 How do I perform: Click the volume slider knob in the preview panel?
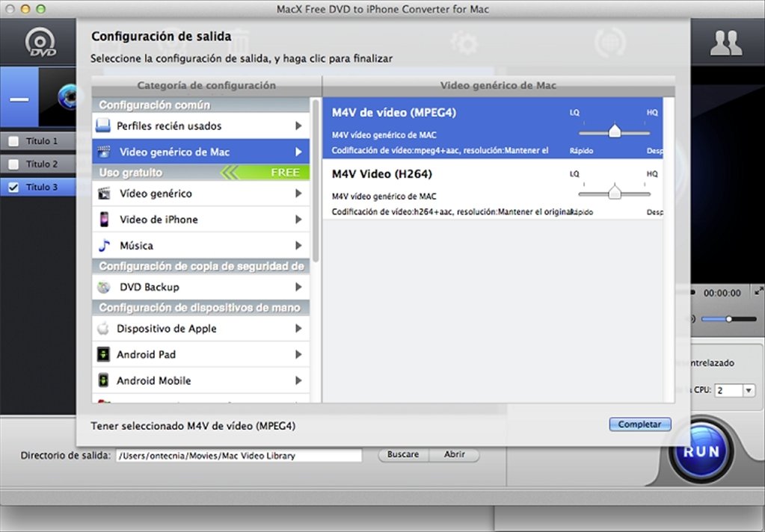[729, 319]
